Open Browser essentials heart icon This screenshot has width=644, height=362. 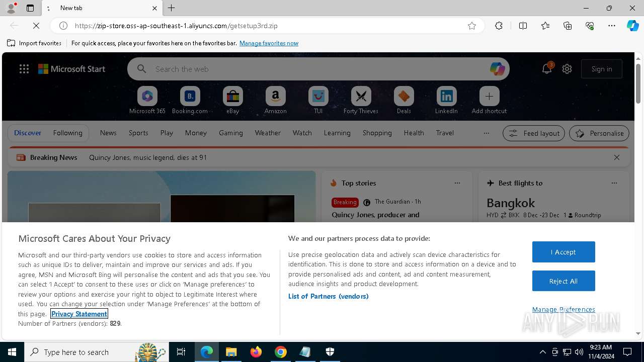point(590,26)
